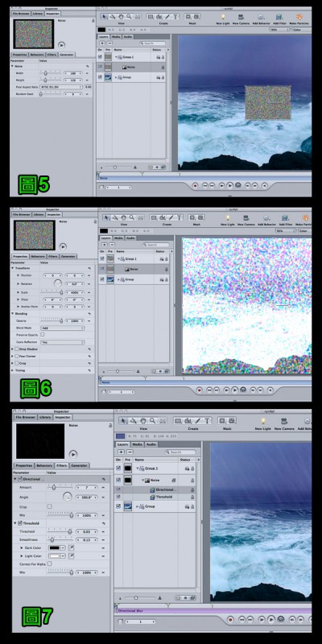Image resolution: width=322 pixels, height=644 pixels.
Task: Click the Add Filter toolbar icon
Action: coord(279,17)
